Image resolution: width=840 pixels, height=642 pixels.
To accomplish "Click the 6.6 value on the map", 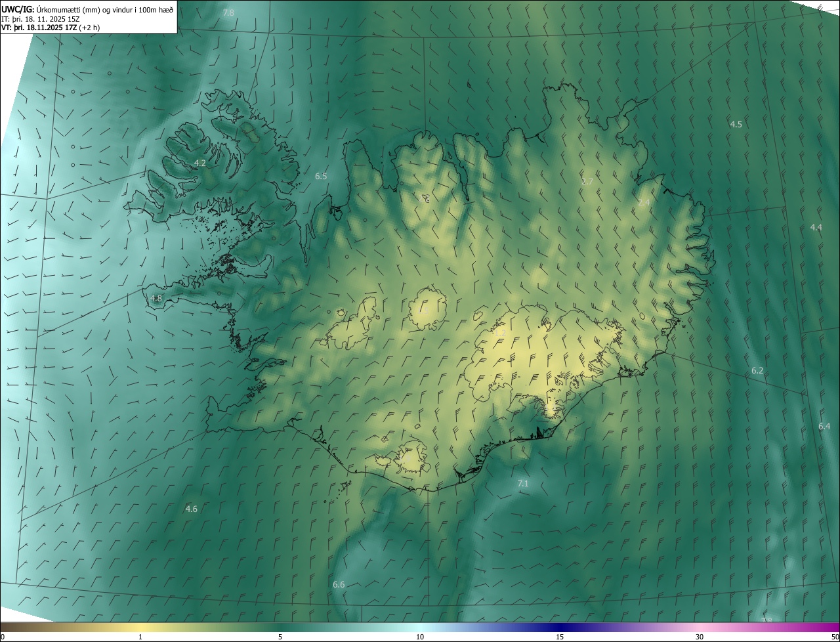I will point(339,584).
